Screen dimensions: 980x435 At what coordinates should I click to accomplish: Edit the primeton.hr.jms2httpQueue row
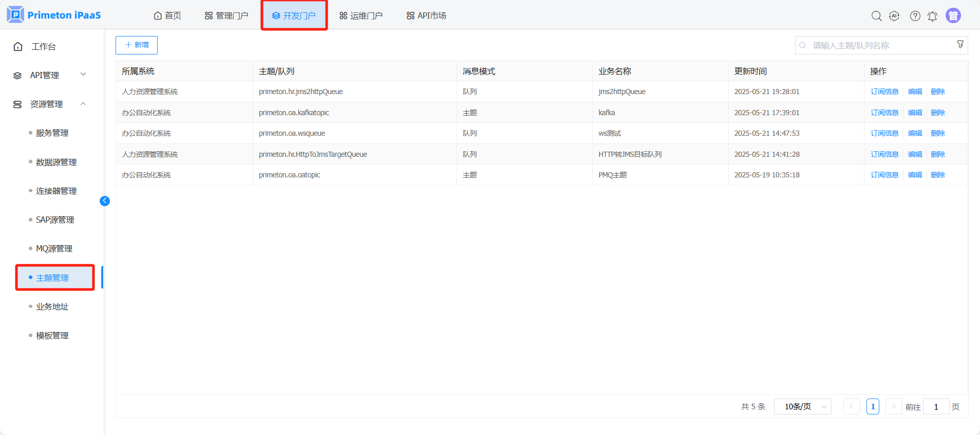915,92
